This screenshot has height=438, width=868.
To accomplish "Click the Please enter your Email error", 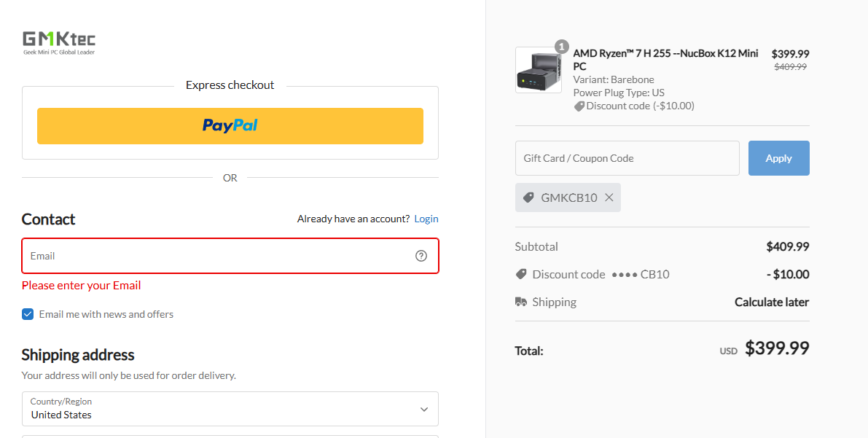I will [x=82, y=286].
